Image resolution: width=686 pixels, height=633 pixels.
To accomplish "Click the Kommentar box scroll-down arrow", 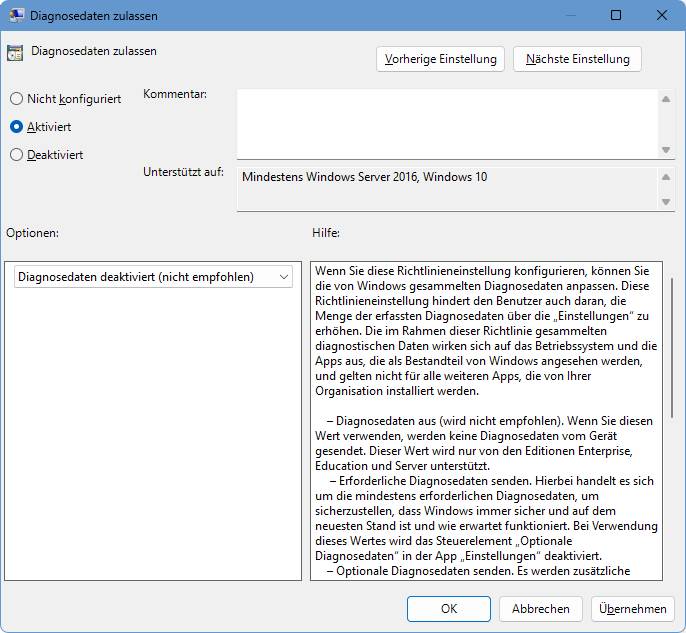I will point(667,149).
